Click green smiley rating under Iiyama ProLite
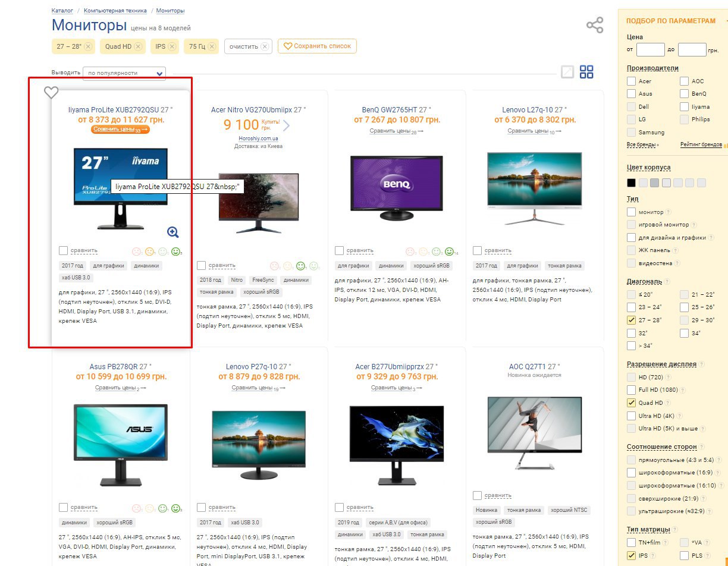 pyautogui.click(x=175, y=251)
